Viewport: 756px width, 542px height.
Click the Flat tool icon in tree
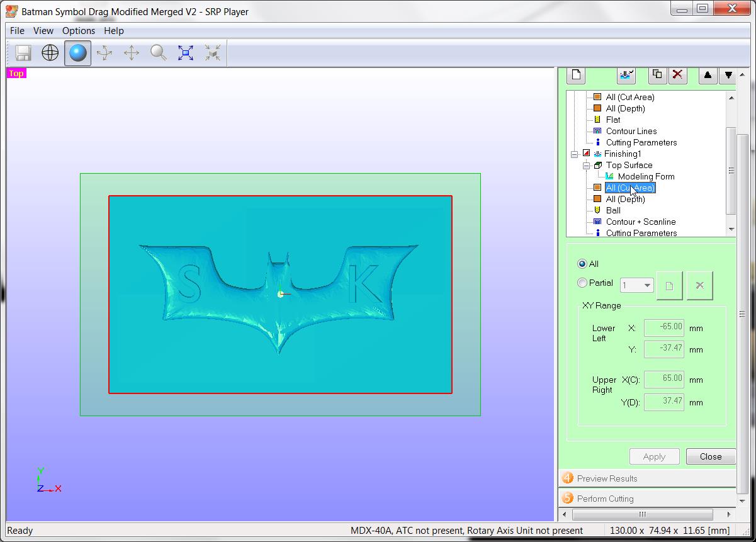[597, 120]
